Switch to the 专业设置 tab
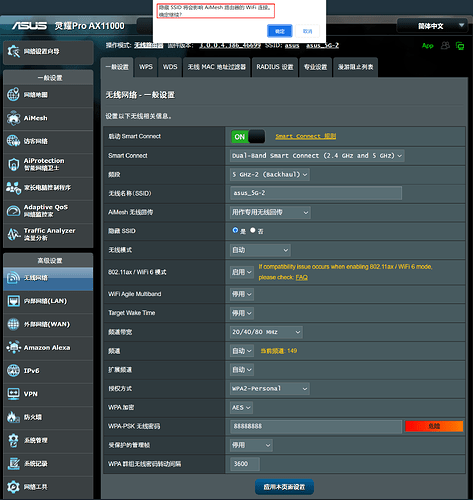473x500 pixels. [x=315, y=67]
